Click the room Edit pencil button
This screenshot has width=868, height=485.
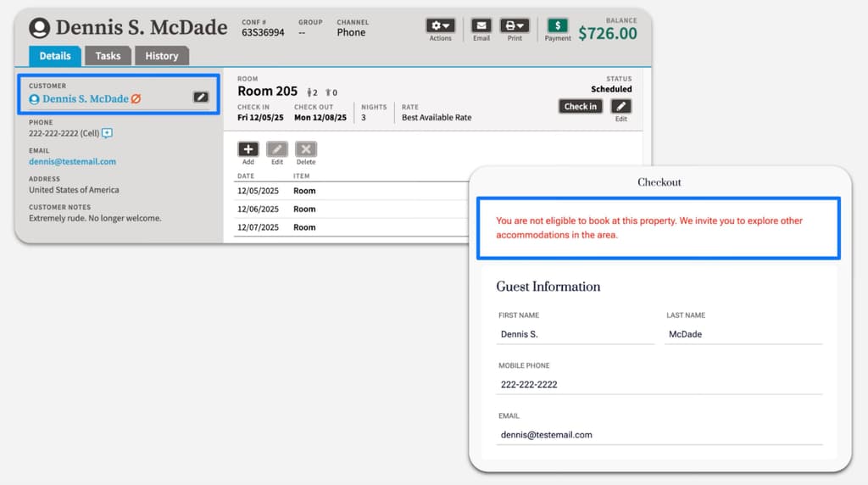pyautogui.click(x=620, y=106)
